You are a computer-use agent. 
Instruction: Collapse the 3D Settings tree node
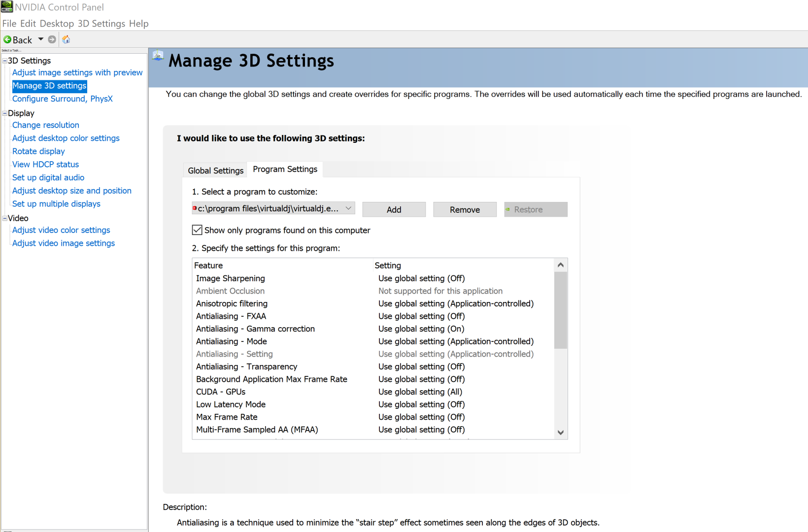click(x=5, y=61)
